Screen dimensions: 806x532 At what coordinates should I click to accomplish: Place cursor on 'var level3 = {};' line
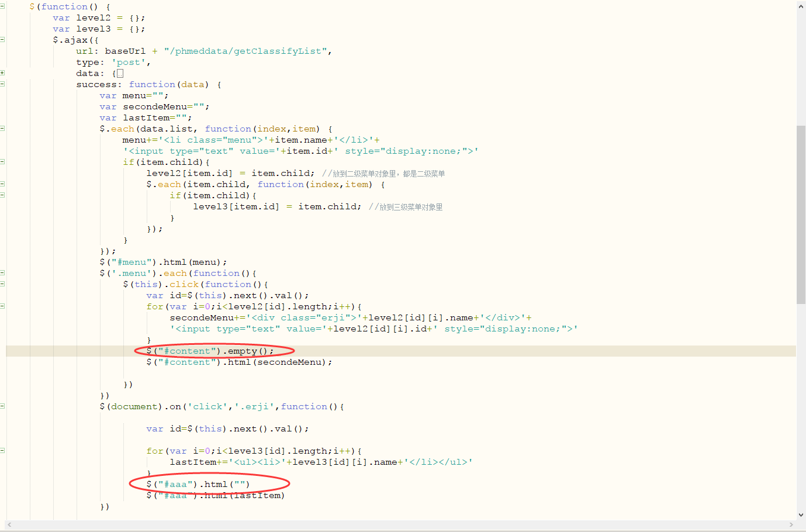pos(99,29)
